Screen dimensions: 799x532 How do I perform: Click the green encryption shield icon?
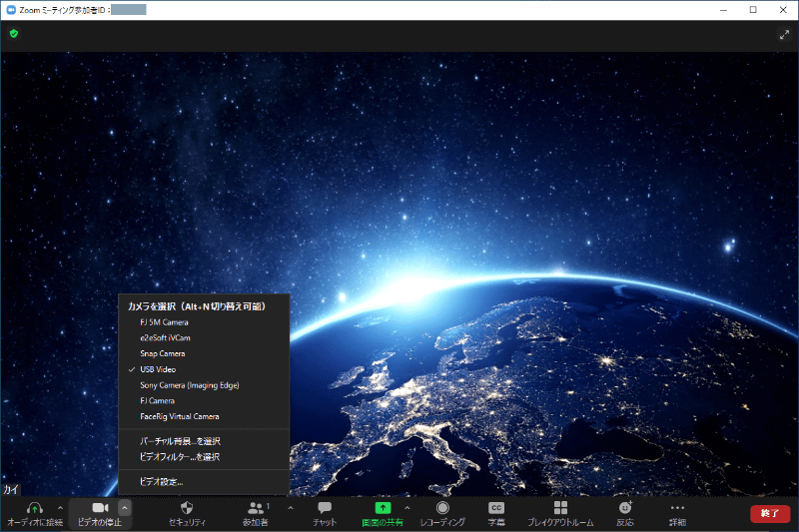(14, 34)
